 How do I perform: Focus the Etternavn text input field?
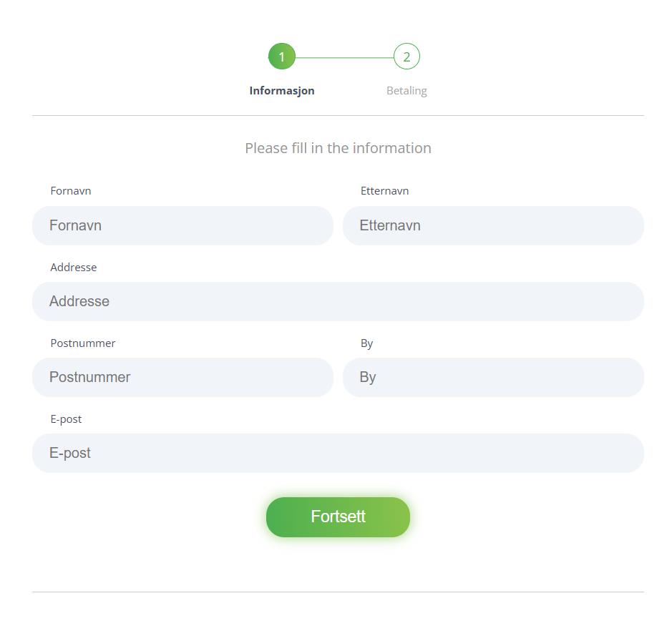click(493, 226)
